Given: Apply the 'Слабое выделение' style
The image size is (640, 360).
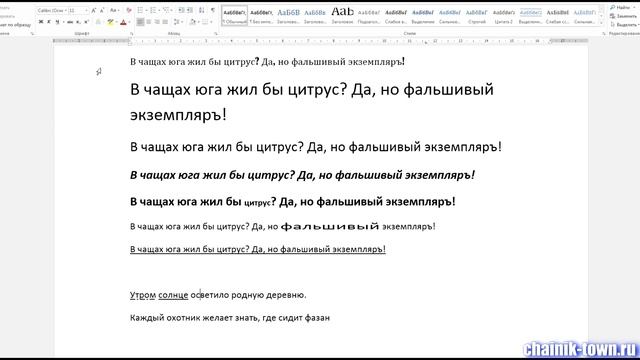Looking at the screenshot, I should pos(396,16).
